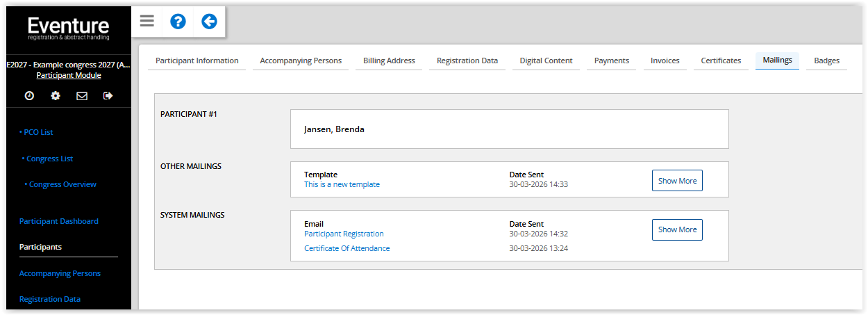The height and width of the screenshot is (315, 868).
Task: Open Participant Dashboard in sidebar
Action: [59, 221]
